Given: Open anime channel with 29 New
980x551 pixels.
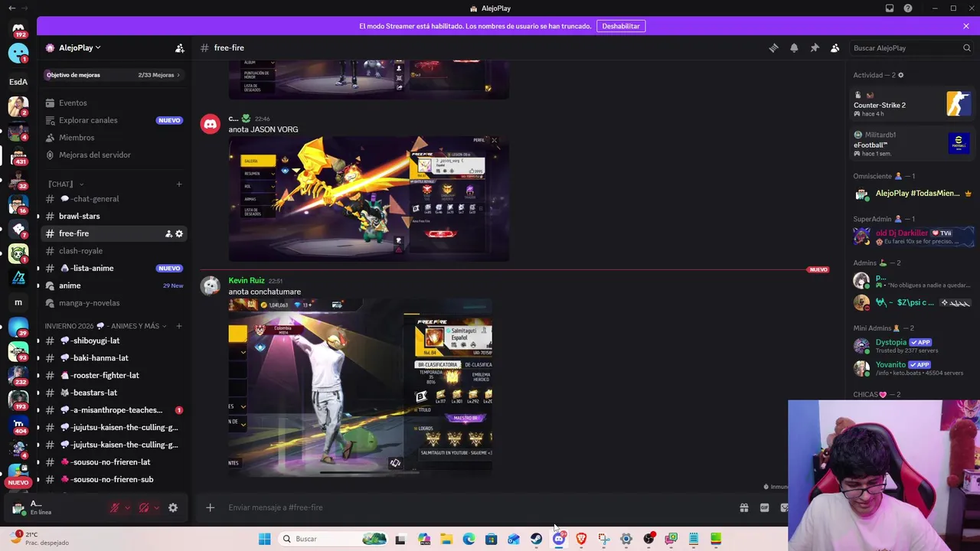Looking at the screenshot, I should coord(113,285).
